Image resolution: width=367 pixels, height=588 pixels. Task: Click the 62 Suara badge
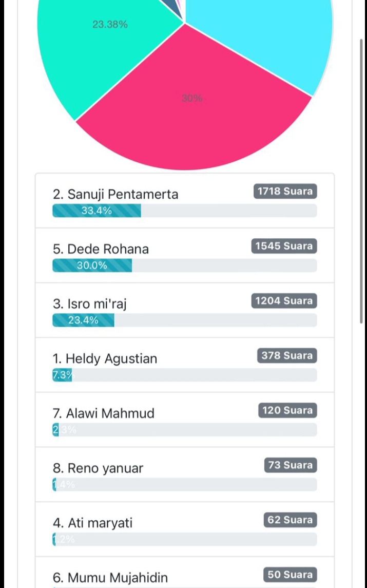290,520
